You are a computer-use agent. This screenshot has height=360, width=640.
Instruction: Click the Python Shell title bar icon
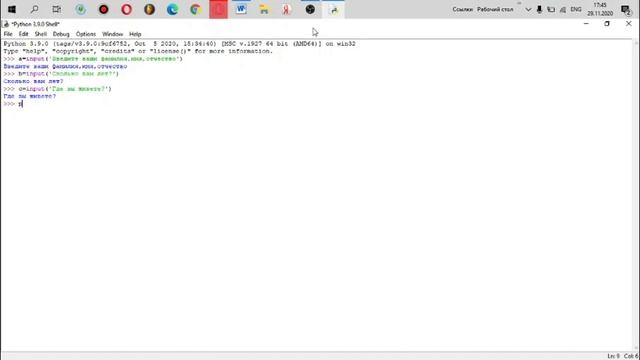(x=6, y=24)
